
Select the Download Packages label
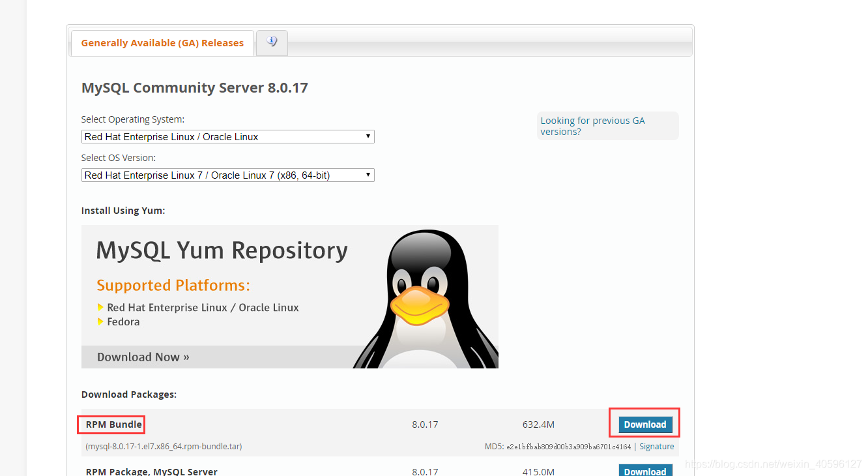pyautogui.click(x=129, y=394)
